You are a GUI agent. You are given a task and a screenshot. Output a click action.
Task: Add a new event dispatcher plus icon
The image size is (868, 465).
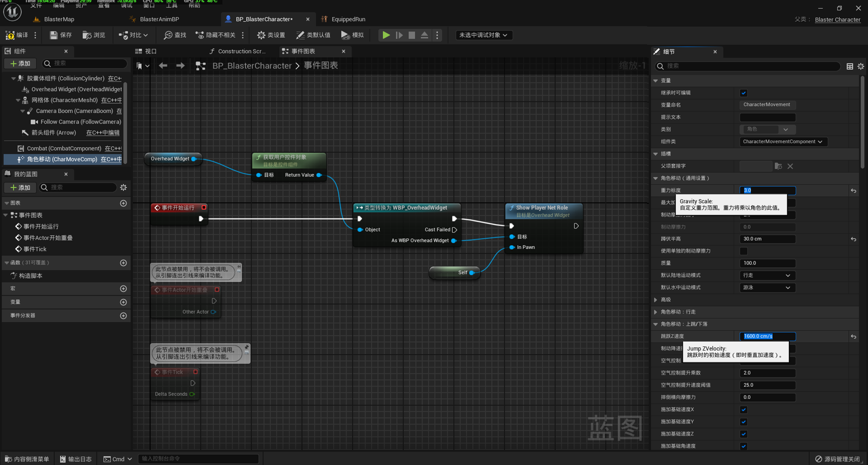click(124, 316)
